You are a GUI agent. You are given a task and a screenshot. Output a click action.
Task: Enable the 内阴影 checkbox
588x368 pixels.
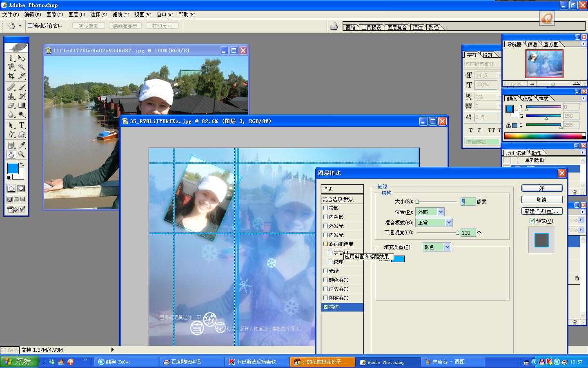(x=326, y=217)
